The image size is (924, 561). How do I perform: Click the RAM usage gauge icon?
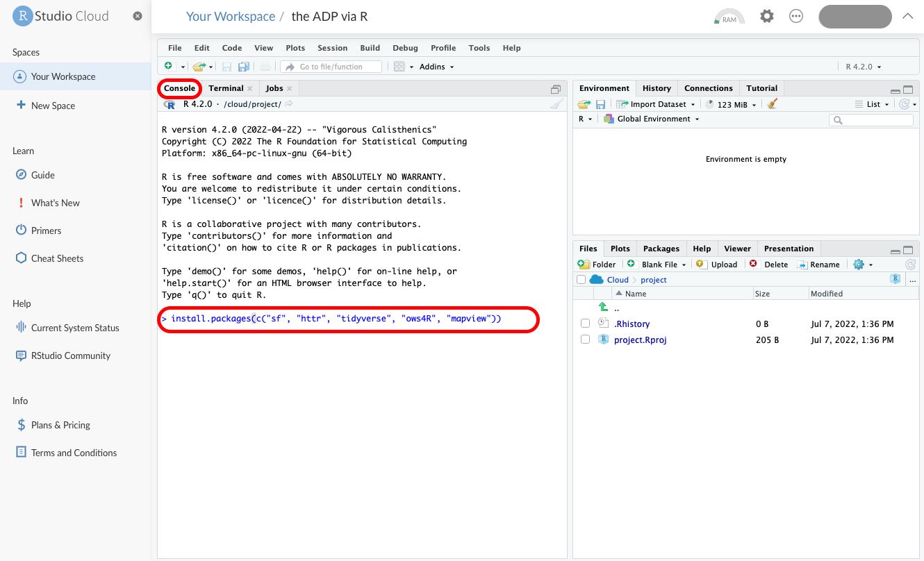click(x=729, y=17)
